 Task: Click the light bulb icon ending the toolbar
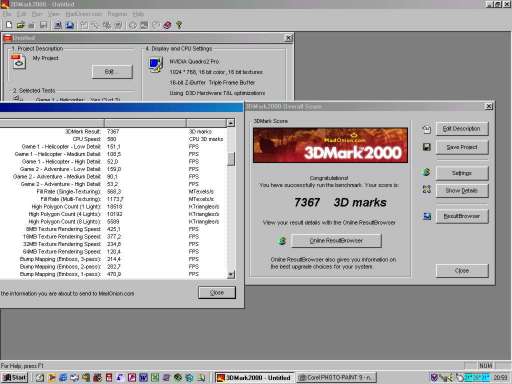click(179, 25)
